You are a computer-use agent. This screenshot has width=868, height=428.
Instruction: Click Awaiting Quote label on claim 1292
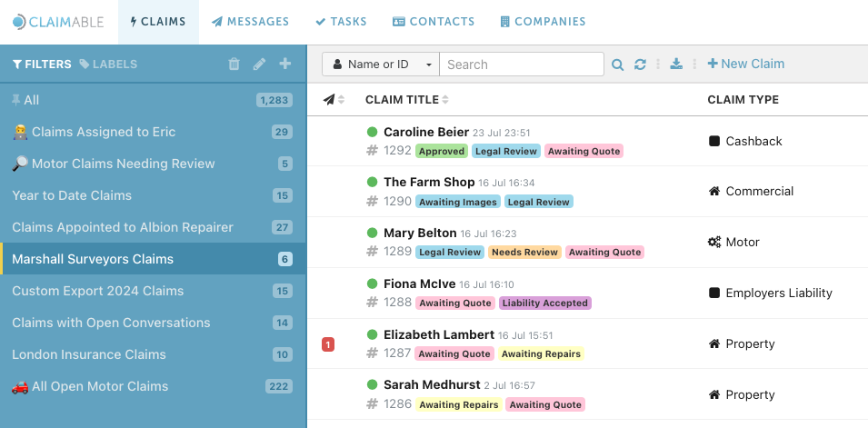pyautogui.click(x=584, y=151)
